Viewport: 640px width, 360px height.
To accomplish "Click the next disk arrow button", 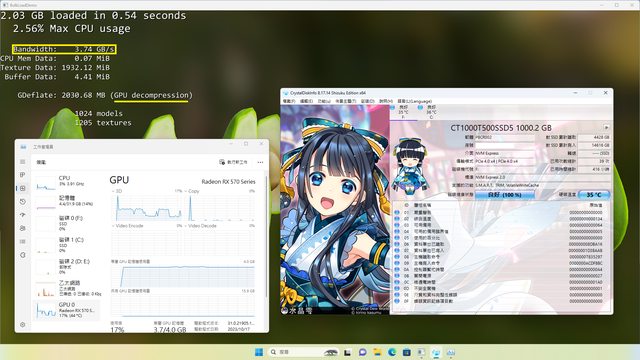I will tap(606, 128).
